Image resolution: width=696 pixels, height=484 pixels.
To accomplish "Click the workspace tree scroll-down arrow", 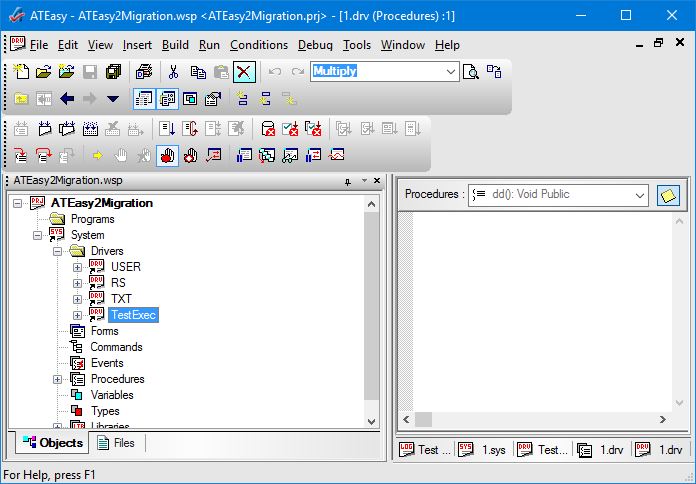I will click(x=372, y=421).
